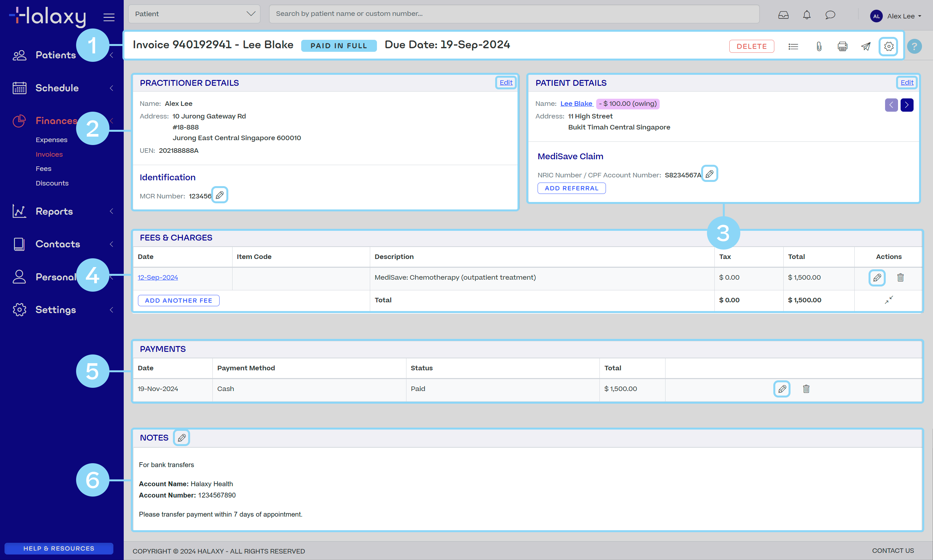Open the Patient search type dropdown
The width and height of the screenshot is (933, 560).
[194, 14]
